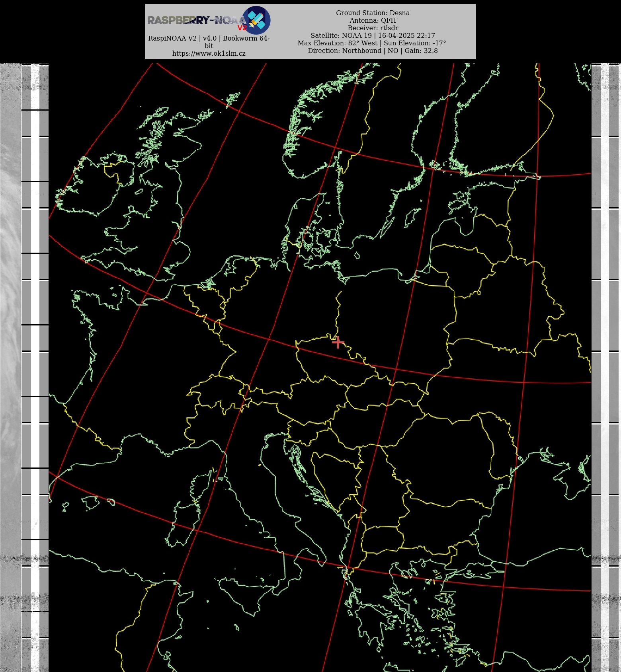
Task: Open the https://www.ok1slm.cz link text
Action: tap(209, 53)
